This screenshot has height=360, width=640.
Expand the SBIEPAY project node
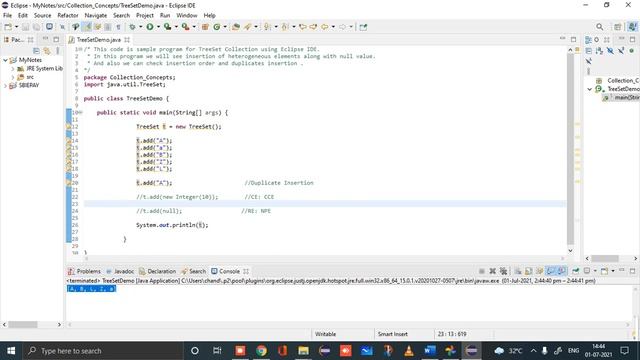pos(5,86)
